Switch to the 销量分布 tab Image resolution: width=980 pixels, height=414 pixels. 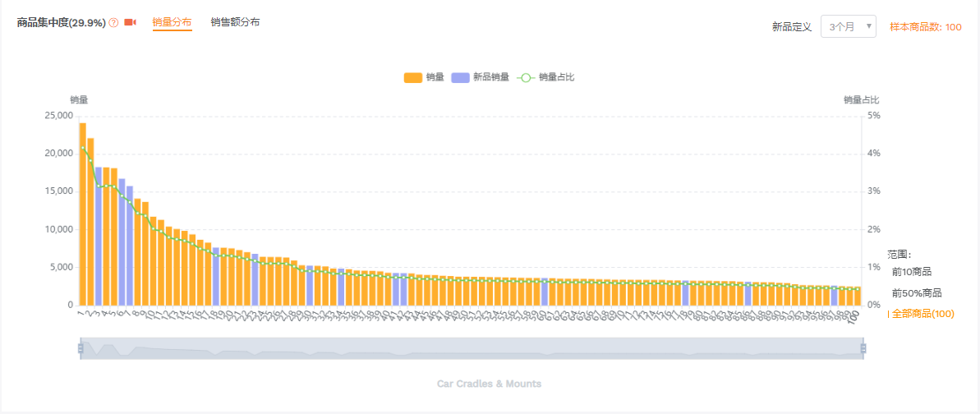point(172,22)
